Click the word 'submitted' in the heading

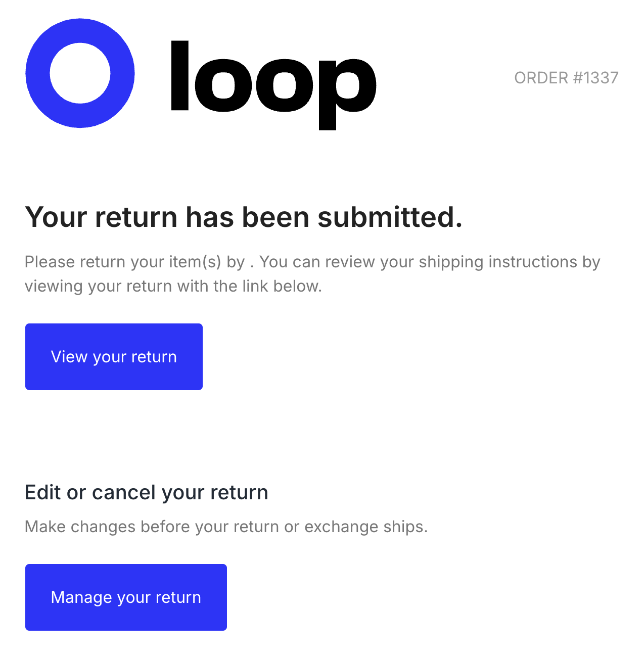tap(389, 217)
